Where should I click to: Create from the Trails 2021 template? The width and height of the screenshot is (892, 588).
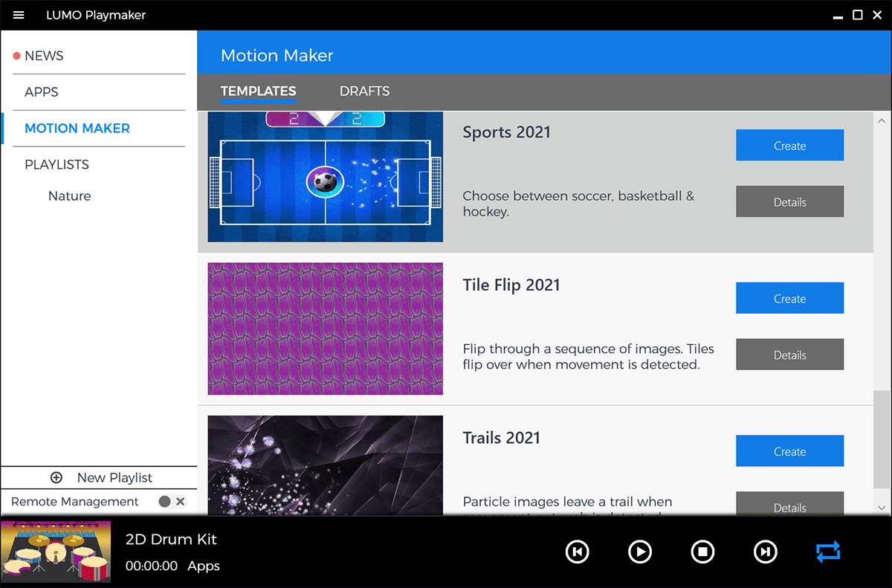coord(789,451)
